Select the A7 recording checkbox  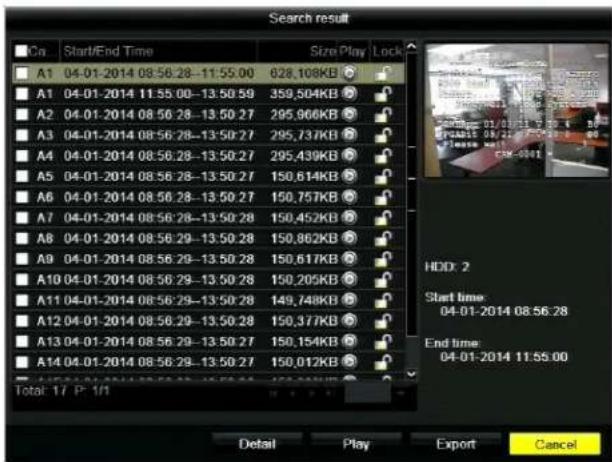click(x=22, y=217)
